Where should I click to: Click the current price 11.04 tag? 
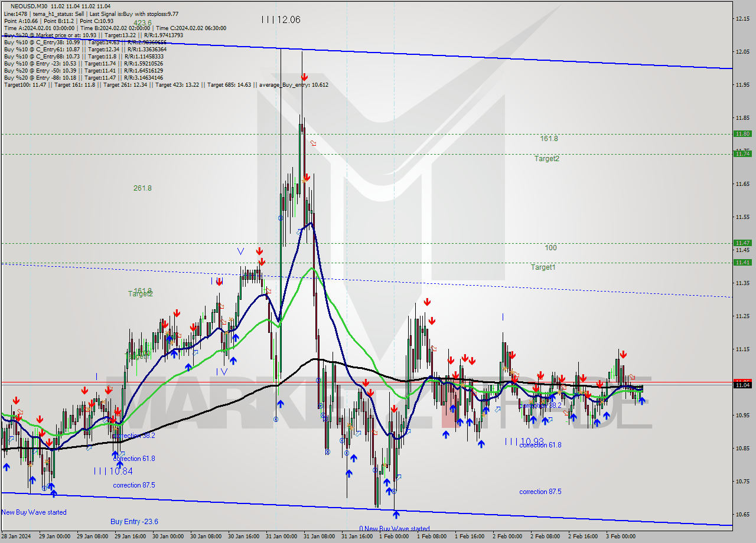742,385
